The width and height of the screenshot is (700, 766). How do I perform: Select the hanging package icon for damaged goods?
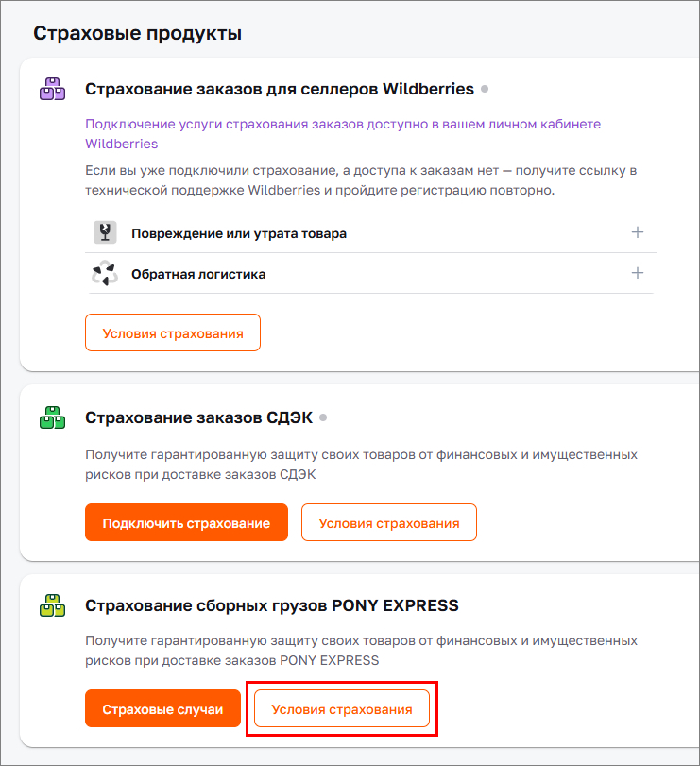coord(105,232)
